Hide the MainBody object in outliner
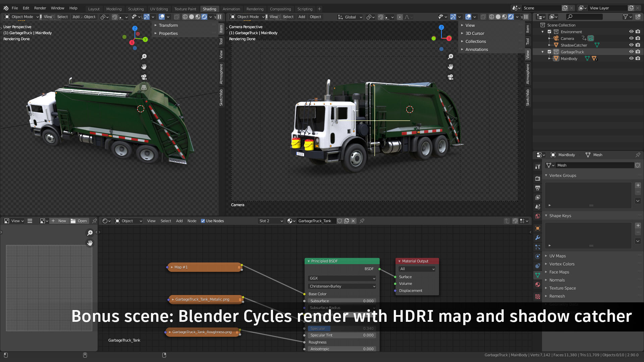 point(631,58)
